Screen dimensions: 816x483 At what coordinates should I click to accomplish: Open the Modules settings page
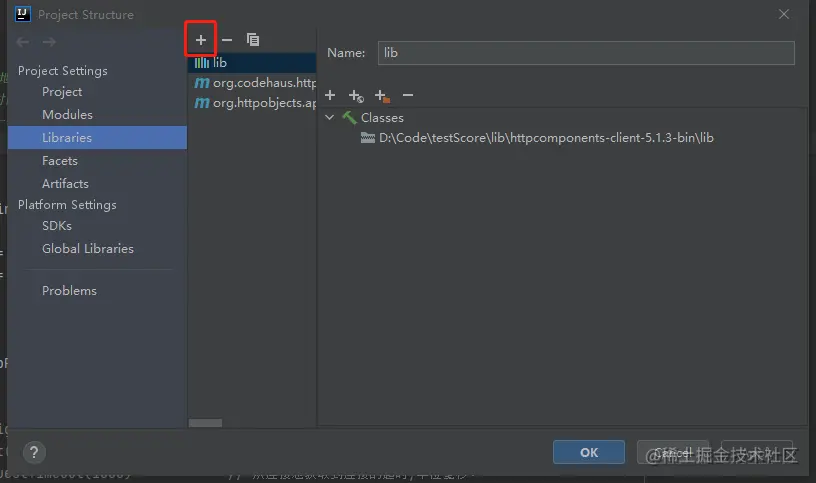pyautogui.click(x=67, y=115)
